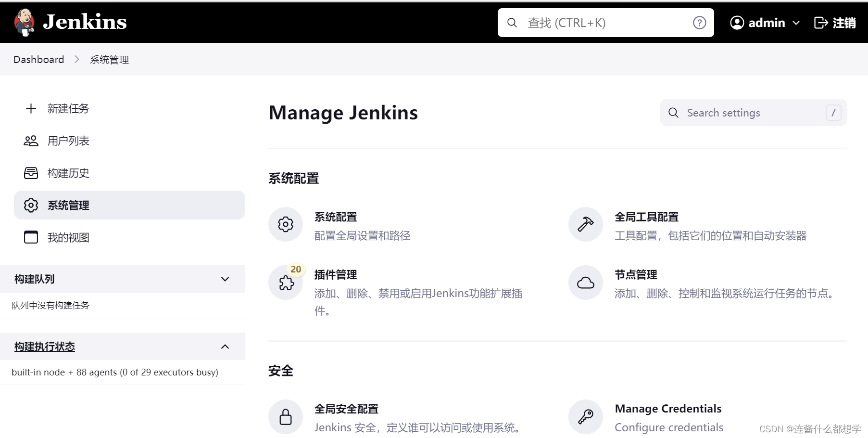Viewport: 868px width, 438px height.
Task: Open the admin account dropdown
Action: [764, 22]
